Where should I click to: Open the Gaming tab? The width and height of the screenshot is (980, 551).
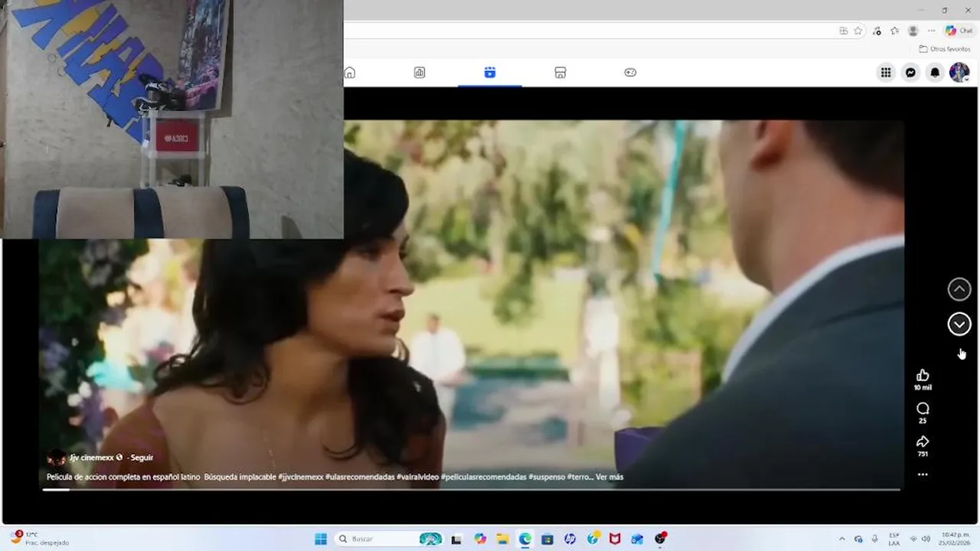630,73
